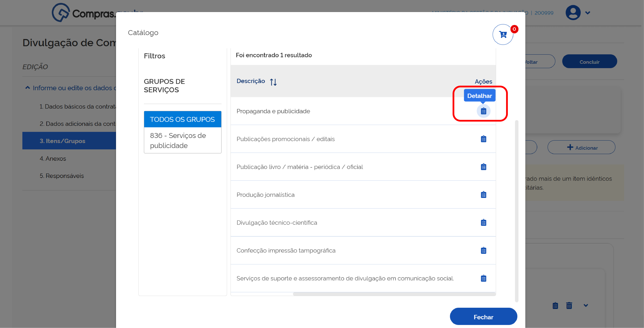
Task: Detail the Divulgação técnico-científica service
Action: pos(484,223)
